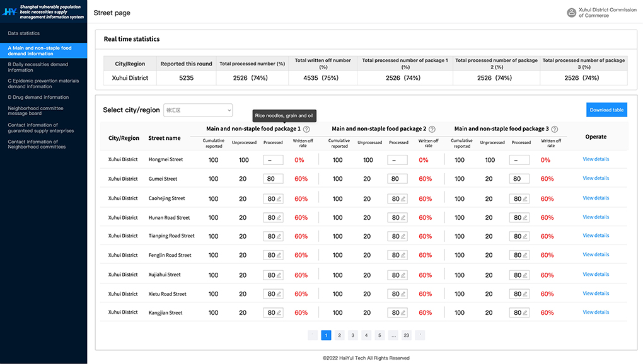View details for Xujiahui Street

596,275
